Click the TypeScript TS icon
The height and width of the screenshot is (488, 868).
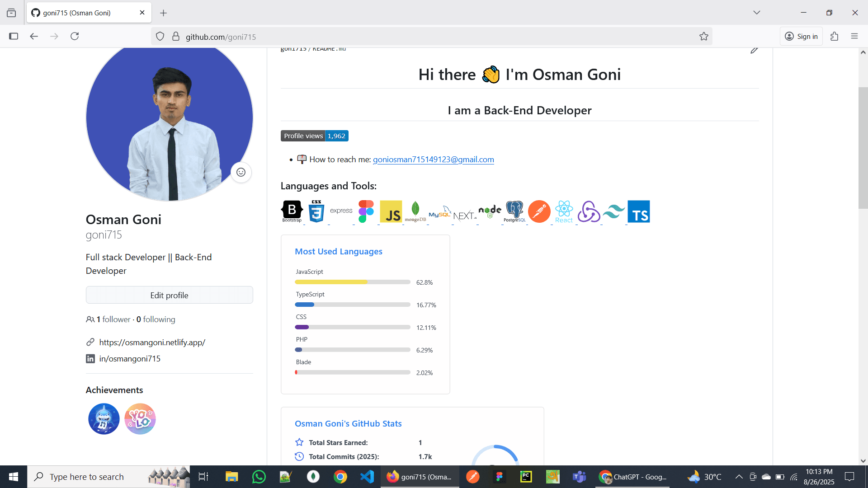click(x=639, y=211)
